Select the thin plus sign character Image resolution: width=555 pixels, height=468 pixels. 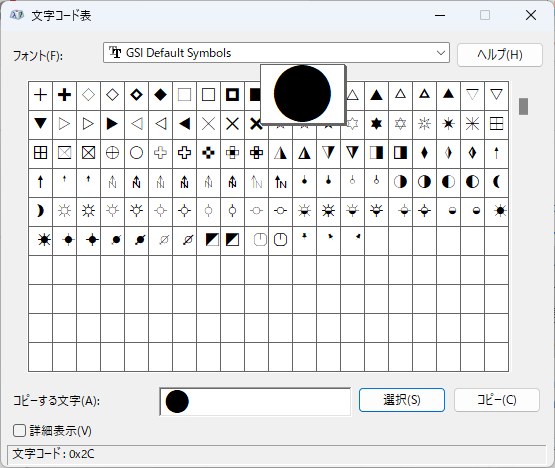click(x=40, y=95)
